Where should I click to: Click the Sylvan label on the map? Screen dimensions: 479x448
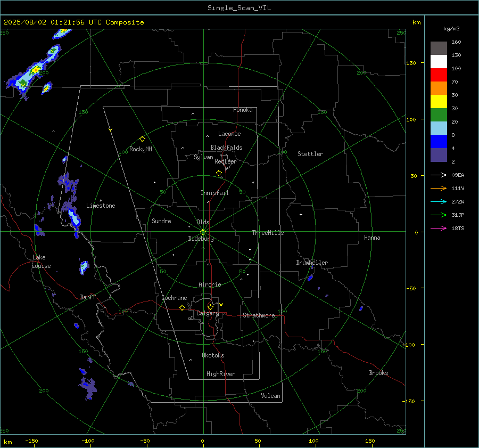point(203,157)
